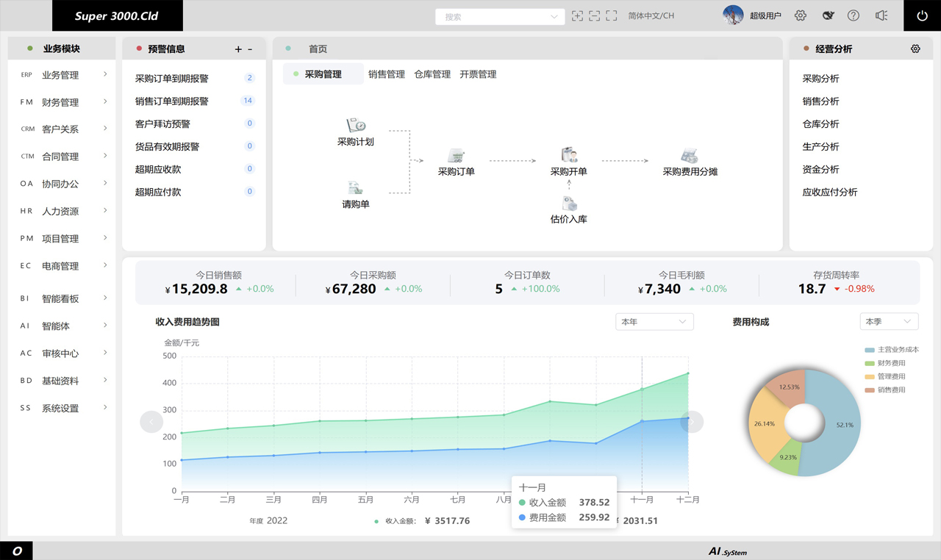Open the 估价入库 workflow icon

(x=570, y=204)
